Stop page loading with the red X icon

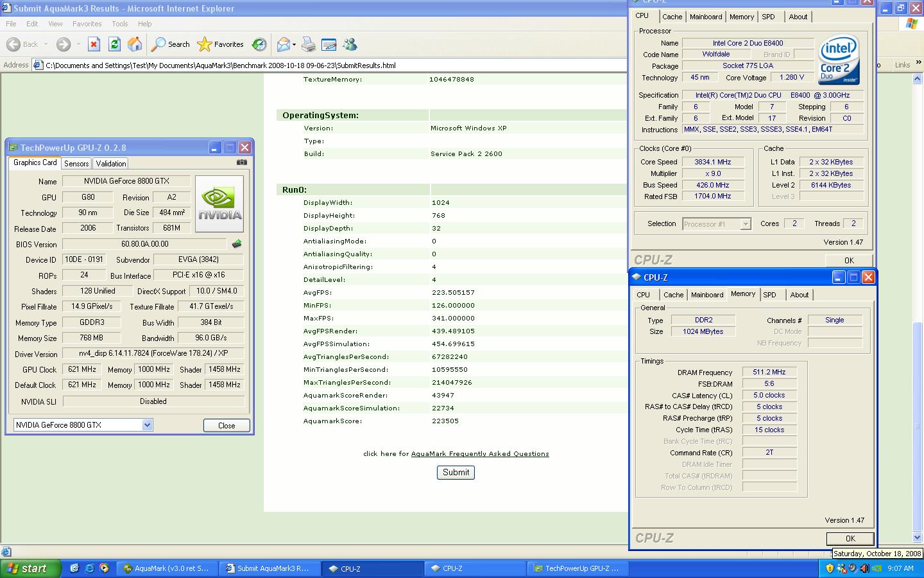pyautogui.click(x=94, y=44)
